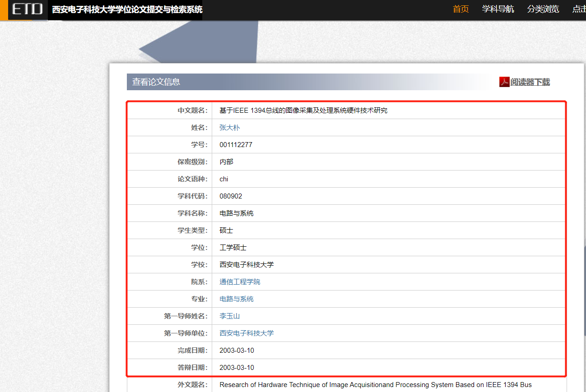Select language value chi
This screenshot has width=586, height=392.
(224, 179)
